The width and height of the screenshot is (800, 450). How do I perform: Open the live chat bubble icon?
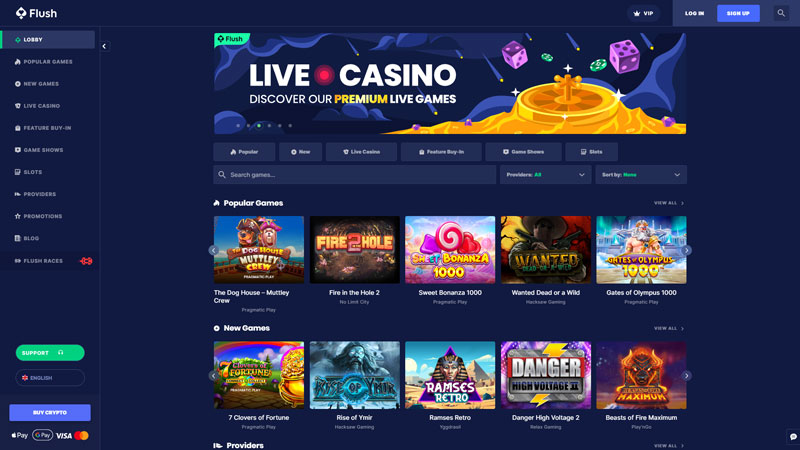[x=793, y=437]
